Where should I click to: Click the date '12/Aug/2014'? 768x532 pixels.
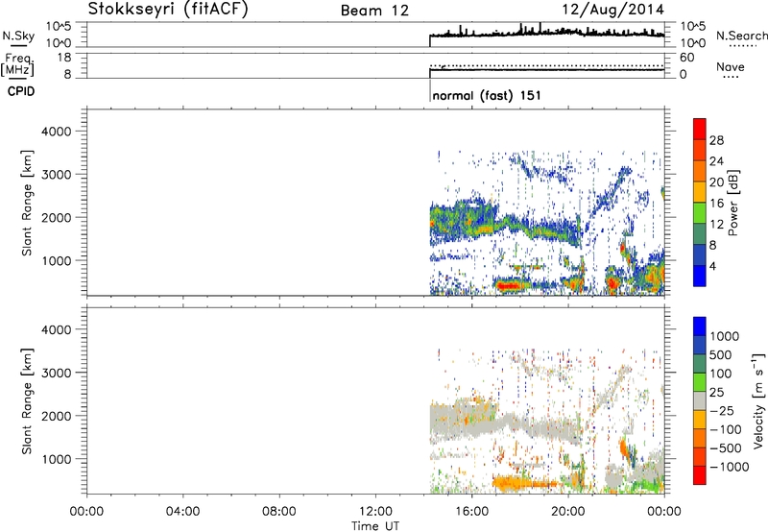612,10
